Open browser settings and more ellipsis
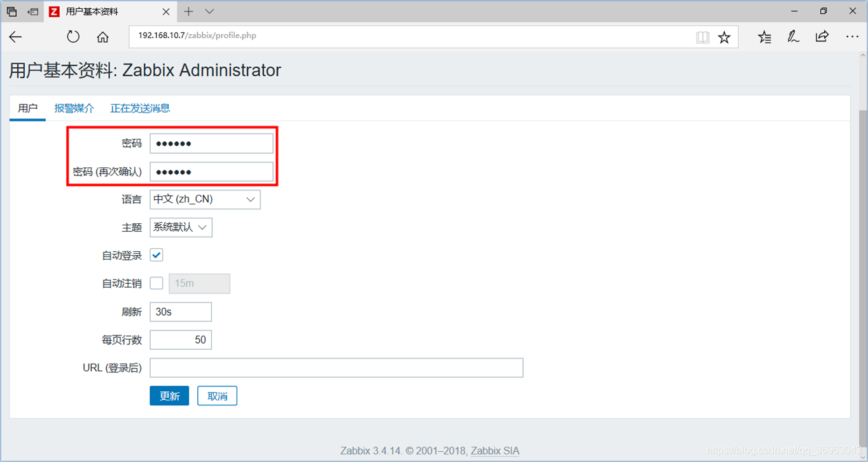The image size is (868, 462). point(853,37)
